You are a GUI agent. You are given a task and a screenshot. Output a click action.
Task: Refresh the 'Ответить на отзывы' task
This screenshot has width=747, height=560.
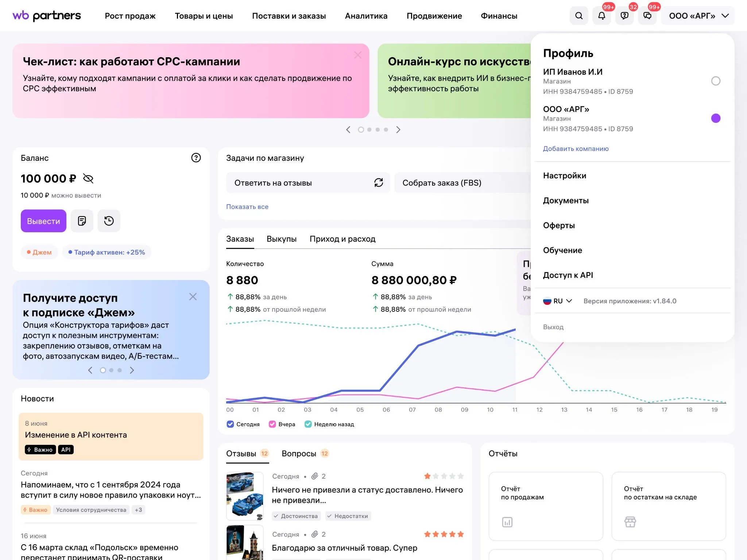pos(379,183)
